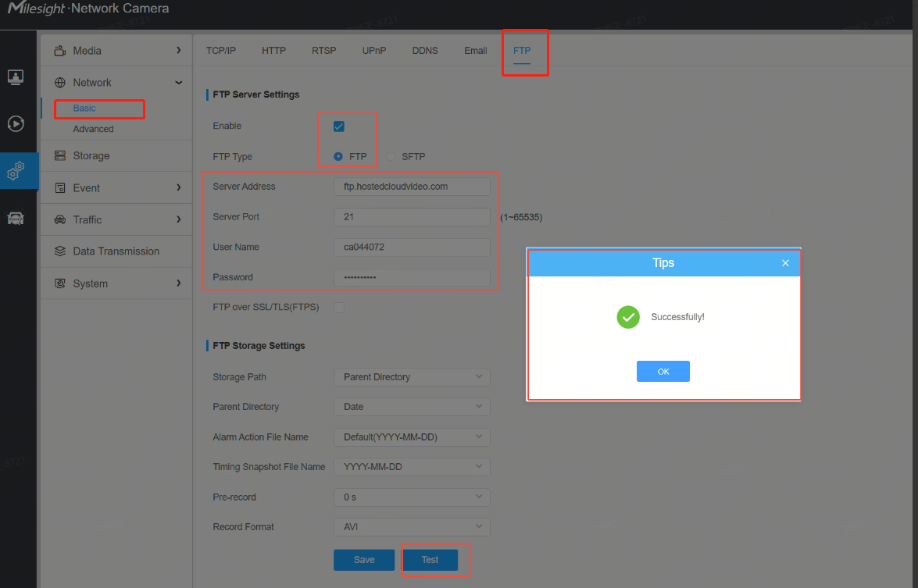Click the System menu icon
918x588 pixels.
click(x=59, y=283)
